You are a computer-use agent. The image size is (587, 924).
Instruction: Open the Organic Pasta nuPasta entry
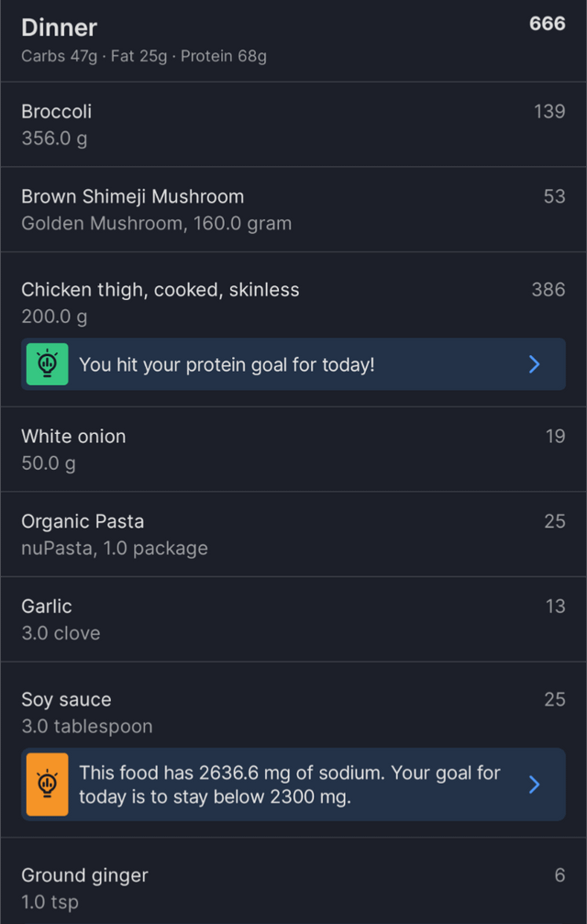click(x=293, y=534)
